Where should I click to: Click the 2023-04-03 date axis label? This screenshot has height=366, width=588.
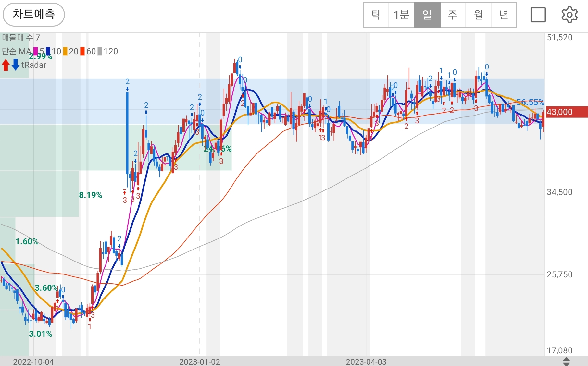coord(366,362)
